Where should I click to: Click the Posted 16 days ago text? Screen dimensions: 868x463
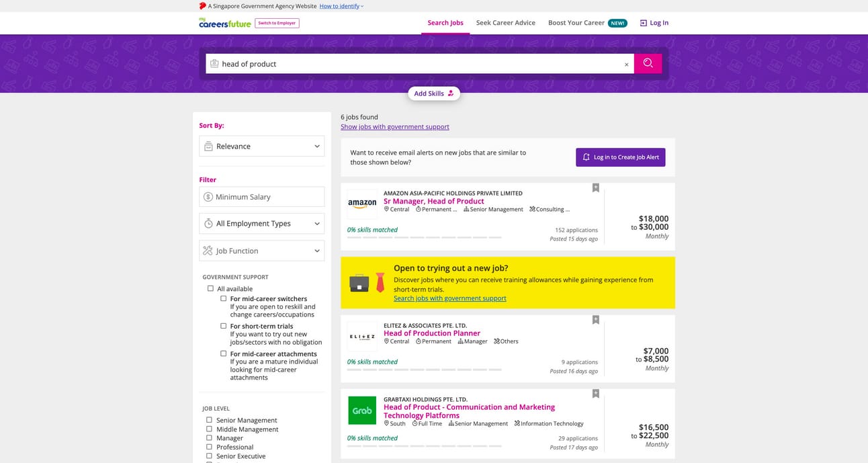[x=574, y=371]
